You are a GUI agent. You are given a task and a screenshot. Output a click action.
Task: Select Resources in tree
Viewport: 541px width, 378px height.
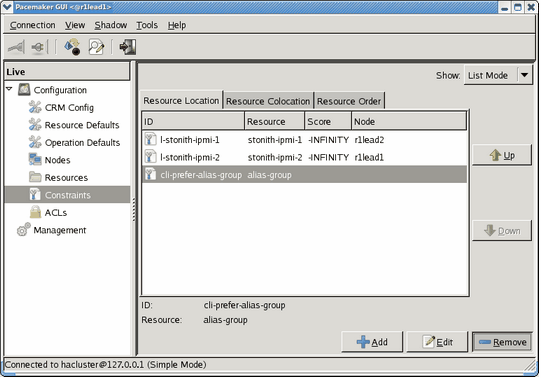pos(66,178)
